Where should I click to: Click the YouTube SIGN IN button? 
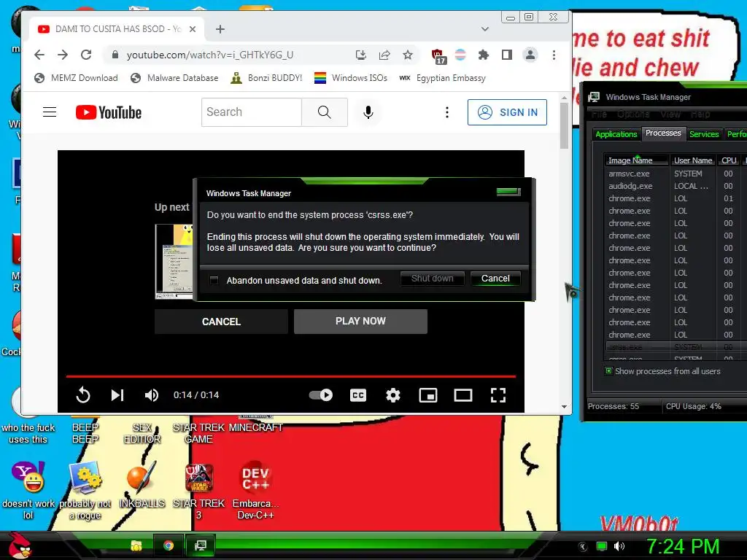pyautogui.click(x=507, y=112)
